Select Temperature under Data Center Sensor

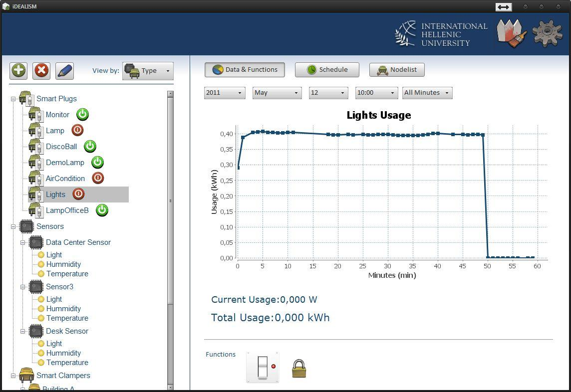pos(67,274)
